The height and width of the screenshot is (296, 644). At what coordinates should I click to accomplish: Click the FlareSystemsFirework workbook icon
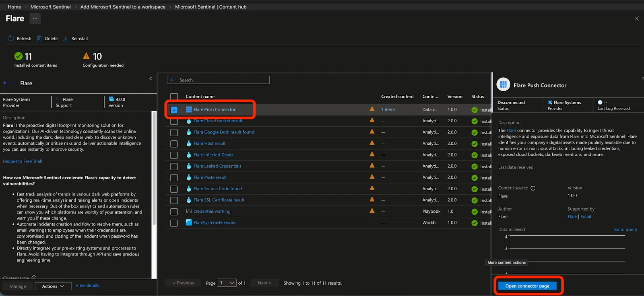click(x=189, y=222)
